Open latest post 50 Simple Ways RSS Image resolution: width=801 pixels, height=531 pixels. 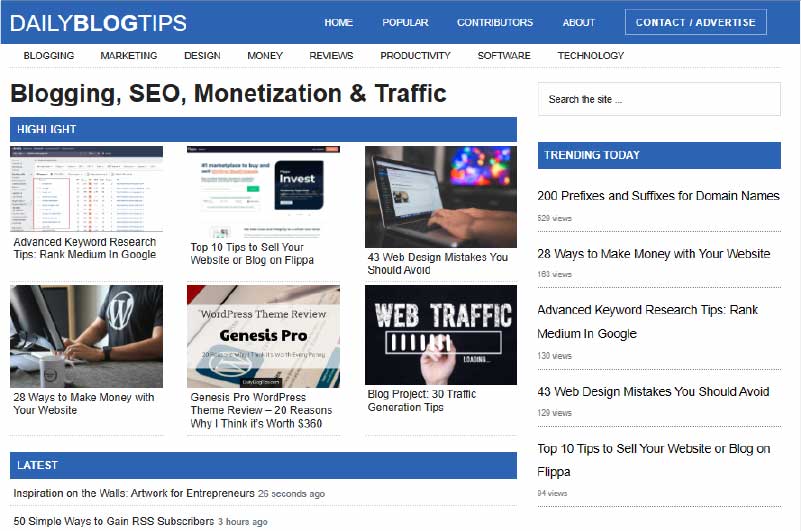(113, 521)
